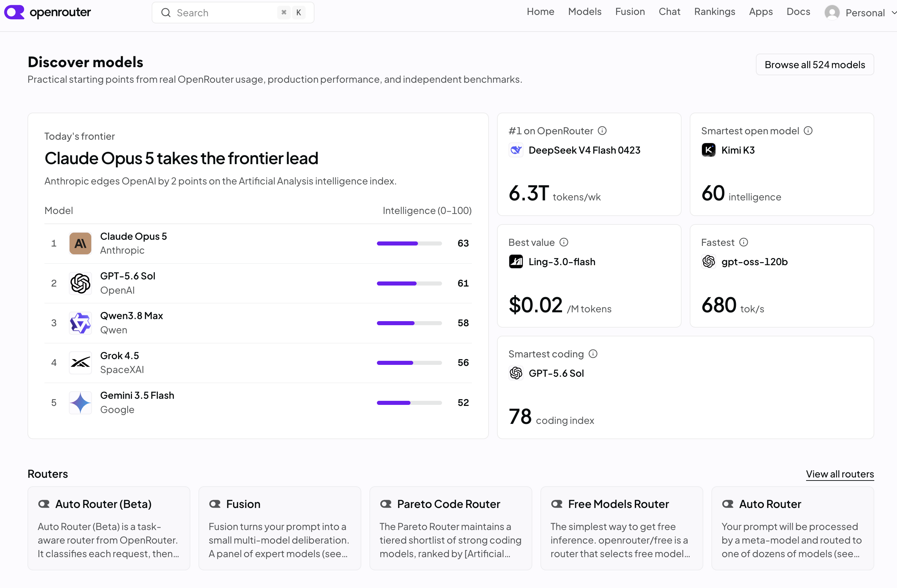The image size is (897, 588).
Task: Click the Grok 4.5 intelligence progress bar
Action: click(409, 363)
